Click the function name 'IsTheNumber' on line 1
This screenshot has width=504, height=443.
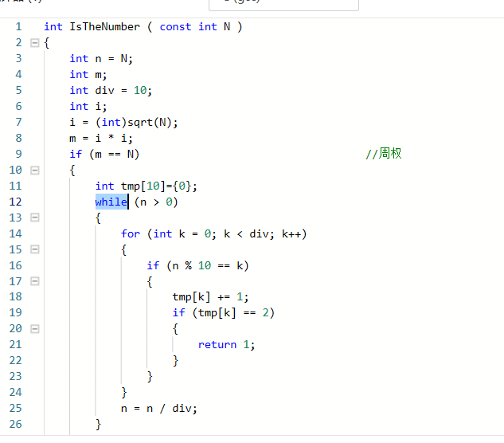pyautogui.click(x=105, y=27)
